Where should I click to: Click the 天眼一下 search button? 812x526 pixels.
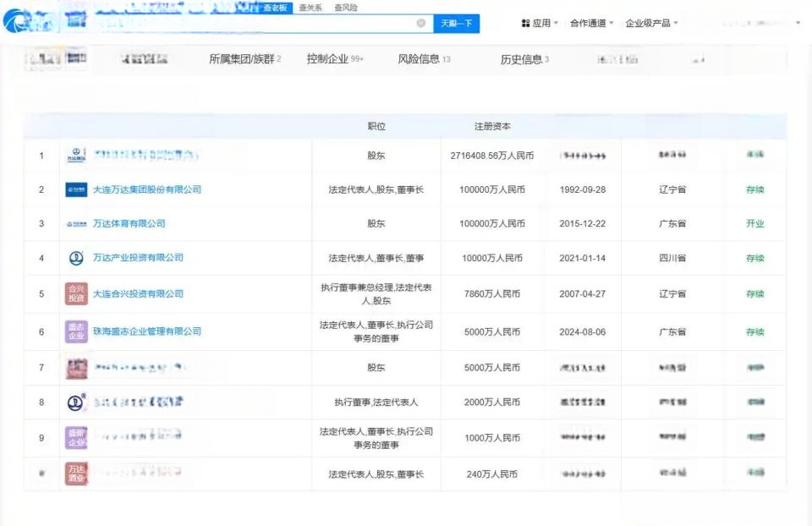pyautogui.click(x=456, y=24)
